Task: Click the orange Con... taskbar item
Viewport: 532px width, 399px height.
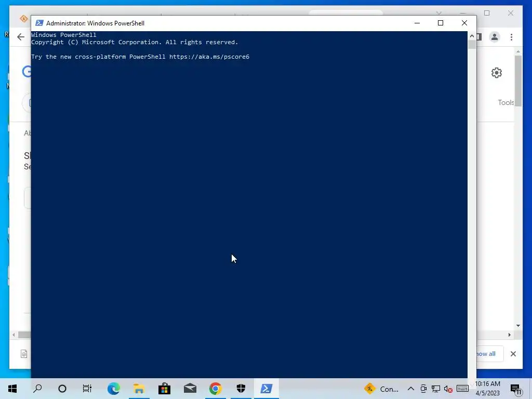Action: 381,389
